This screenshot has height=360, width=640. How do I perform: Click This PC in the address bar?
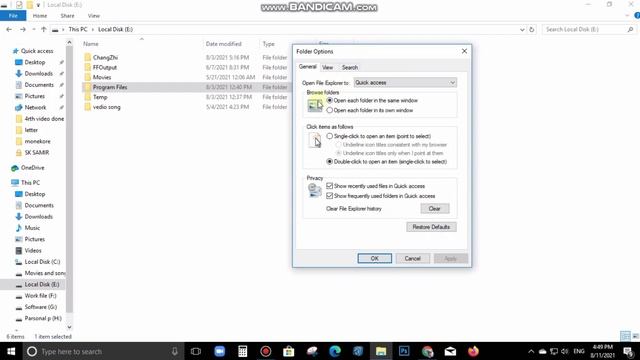coord(78,29)
